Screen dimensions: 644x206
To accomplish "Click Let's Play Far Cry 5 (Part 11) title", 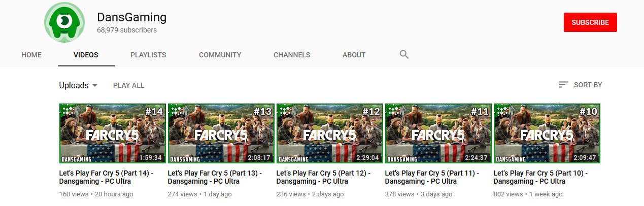I will (435, 177).
